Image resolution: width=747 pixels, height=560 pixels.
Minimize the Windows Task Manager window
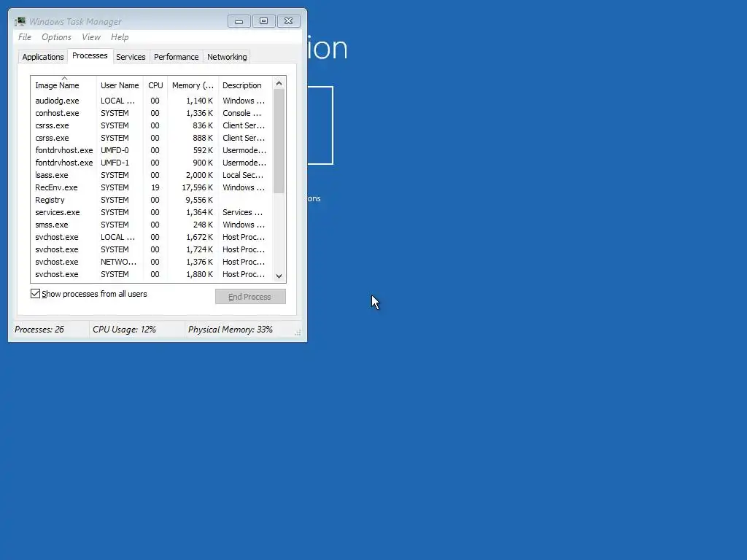(239, 21)
